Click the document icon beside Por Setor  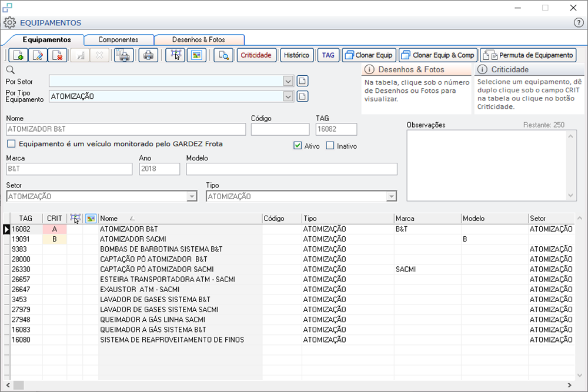tap(303, 81)
